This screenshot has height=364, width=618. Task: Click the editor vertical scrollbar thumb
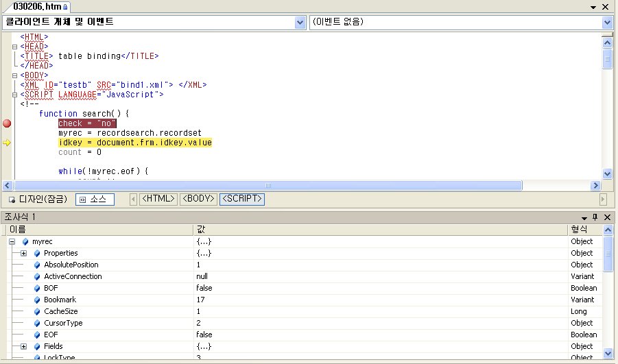coord(607,58)
